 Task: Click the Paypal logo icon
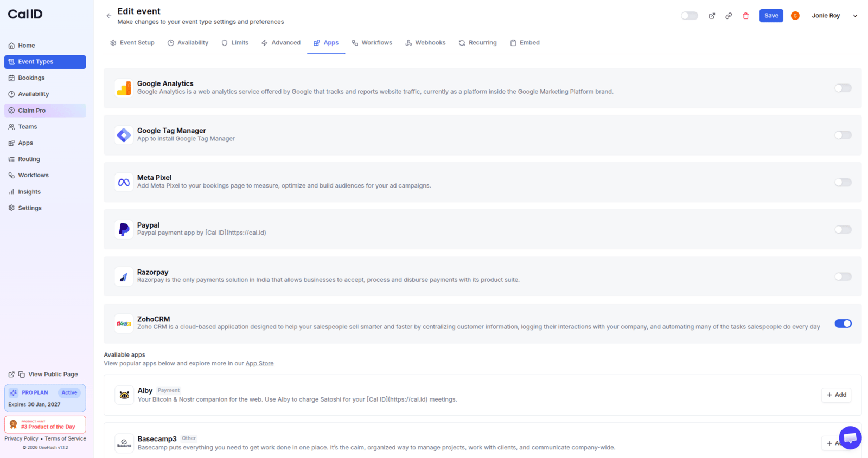click(124, 229)
